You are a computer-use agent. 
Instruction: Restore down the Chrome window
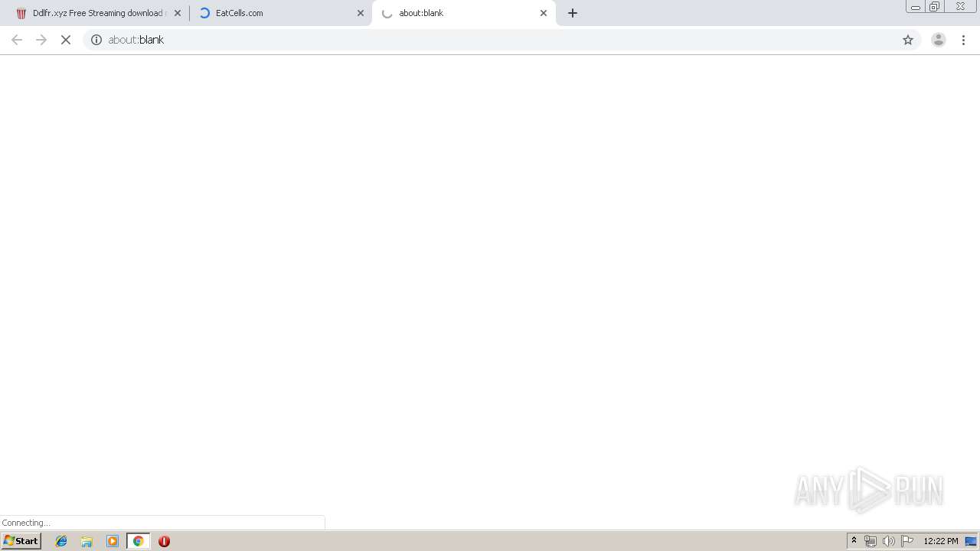tap(935, 6)
